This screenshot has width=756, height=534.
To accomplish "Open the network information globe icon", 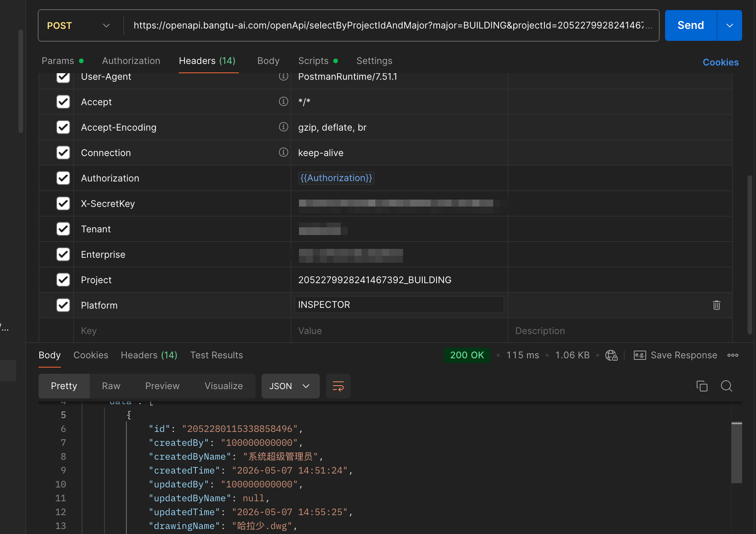I will tap(611, 355).
